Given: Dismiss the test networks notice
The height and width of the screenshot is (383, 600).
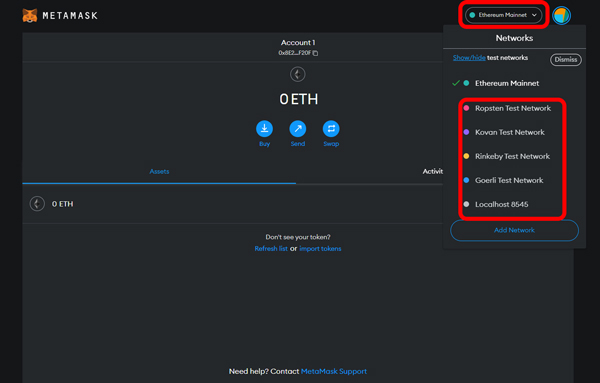Looking at the screenshot, I should pos(566,60).
